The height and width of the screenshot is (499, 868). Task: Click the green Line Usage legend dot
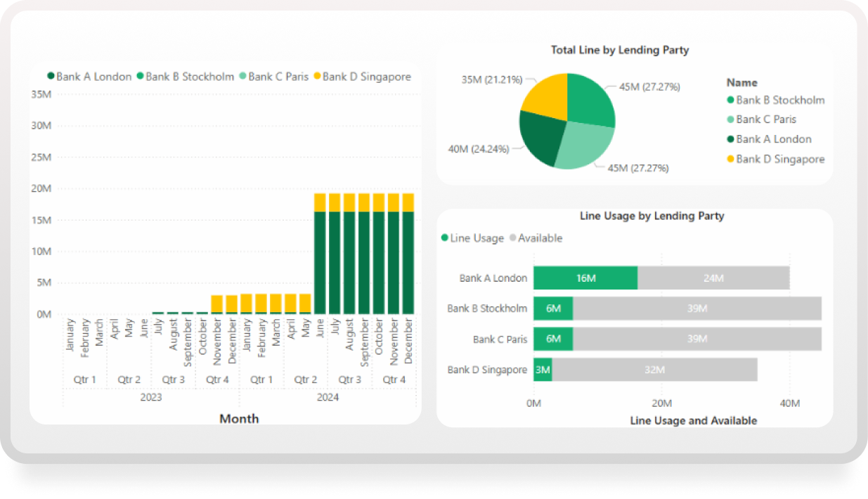(x=444, y=238)
